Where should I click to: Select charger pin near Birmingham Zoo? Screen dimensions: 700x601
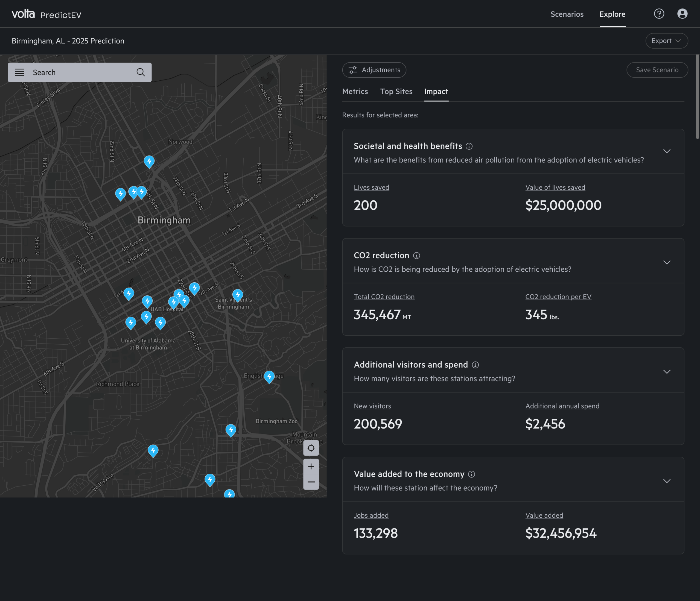click(231, 430)
